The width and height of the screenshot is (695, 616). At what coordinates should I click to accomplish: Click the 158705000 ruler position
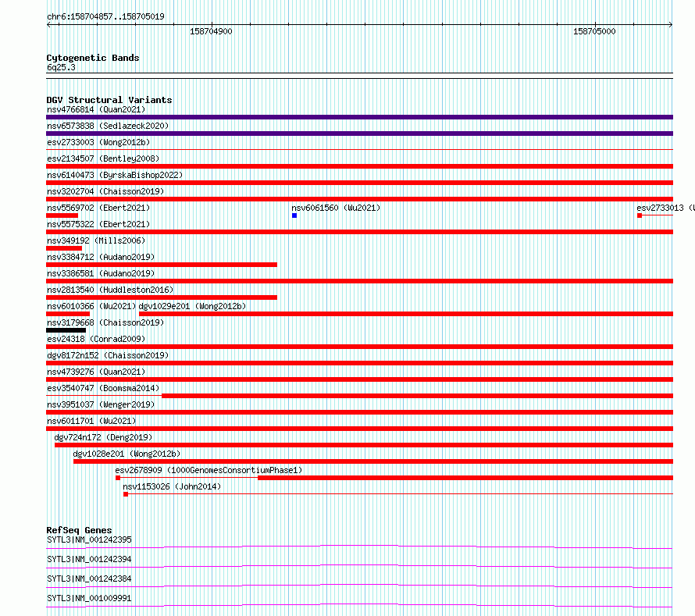pos(594,31)
